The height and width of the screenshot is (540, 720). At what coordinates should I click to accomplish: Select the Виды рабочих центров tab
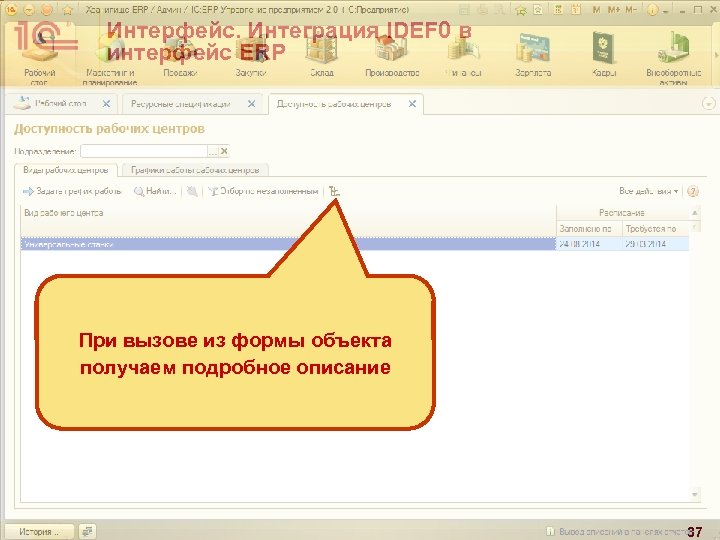coord(66,170)
